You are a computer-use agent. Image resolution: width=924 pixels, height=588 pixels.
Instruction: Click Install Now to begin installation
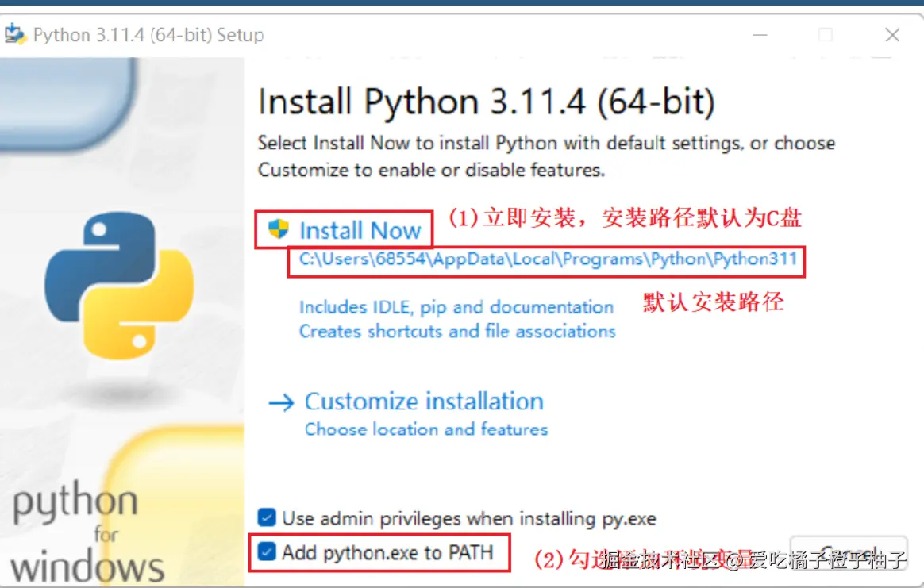[x=360, y=230]
